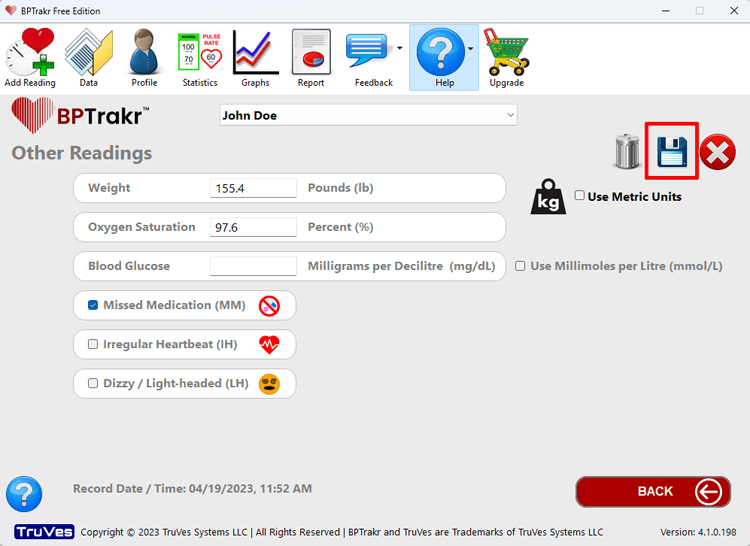Click the Add Reading toolbar icon
The width and height of the screenshot is (750, 546).
point(30,57)
